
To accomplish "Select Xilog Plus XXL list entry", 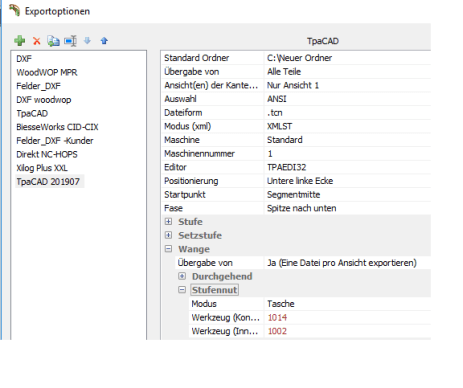I will [x=42, y=168].
